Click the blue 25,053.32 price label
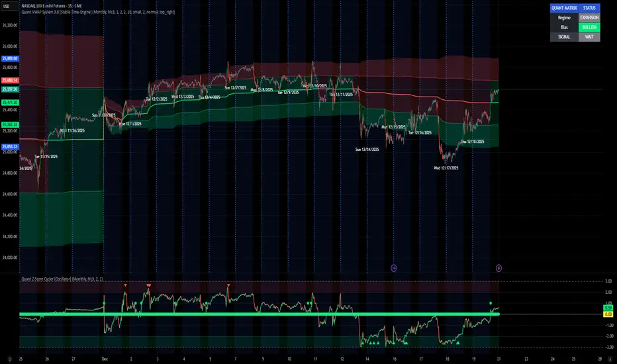 click(x=10, y=146)
